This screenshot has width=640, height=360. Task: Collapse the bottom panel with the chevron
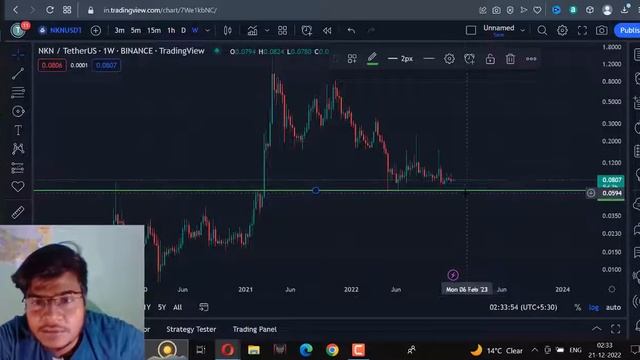[x=596, y=329]
